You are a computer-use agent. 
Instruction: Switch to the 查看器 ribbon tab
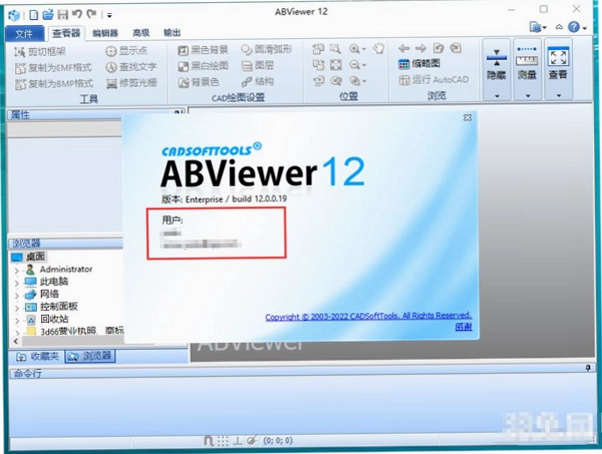(x=66, y=33)
